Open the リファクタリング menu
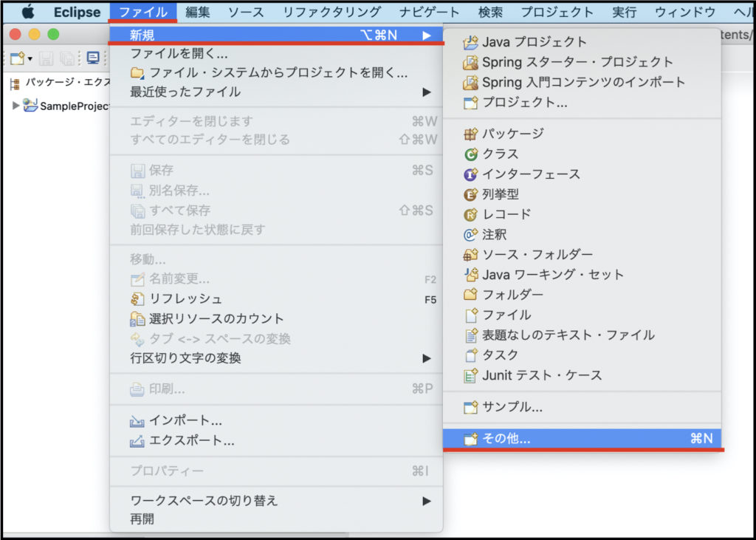The width and height of the screenshot is (756, 540). pos(331,12)
